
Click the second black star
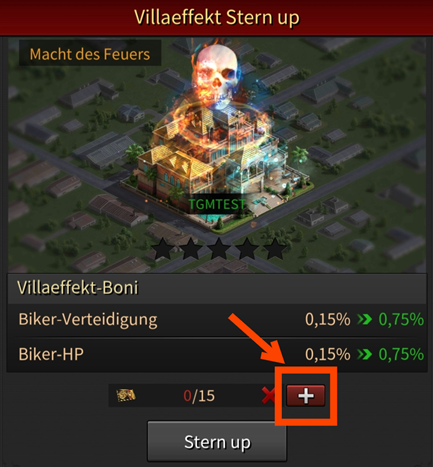[x=191, y=249]
